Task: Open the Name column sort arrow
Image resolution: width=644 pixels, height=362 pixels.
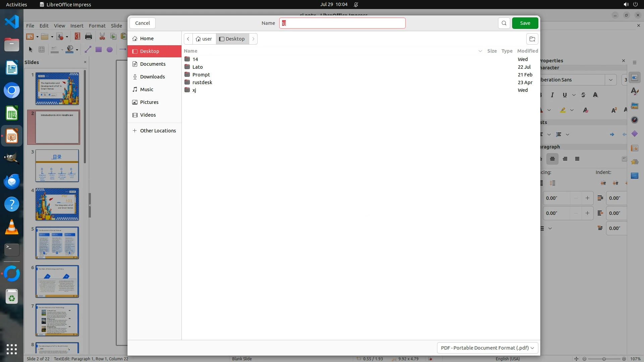Action: (480, 51)
